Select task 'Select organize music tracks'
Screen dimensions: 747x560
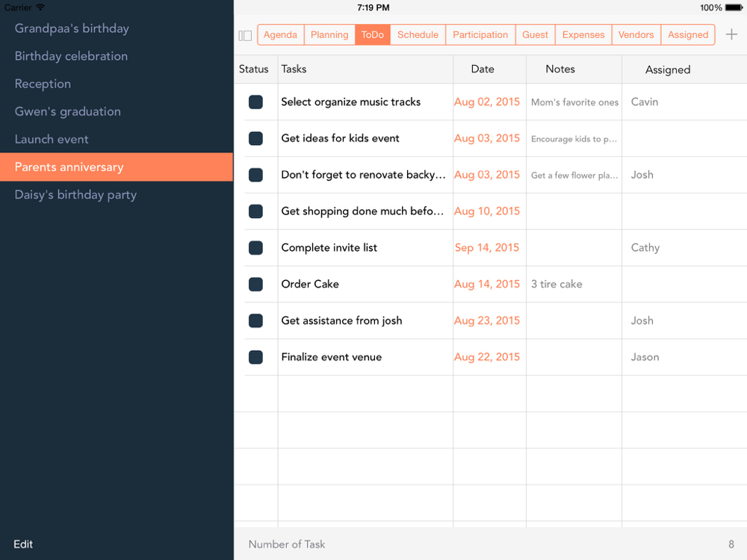coord(350,102)
